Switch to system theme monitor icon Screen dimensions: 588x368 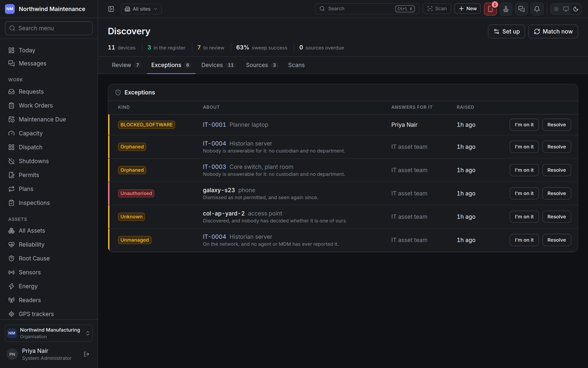coord(566,9)
